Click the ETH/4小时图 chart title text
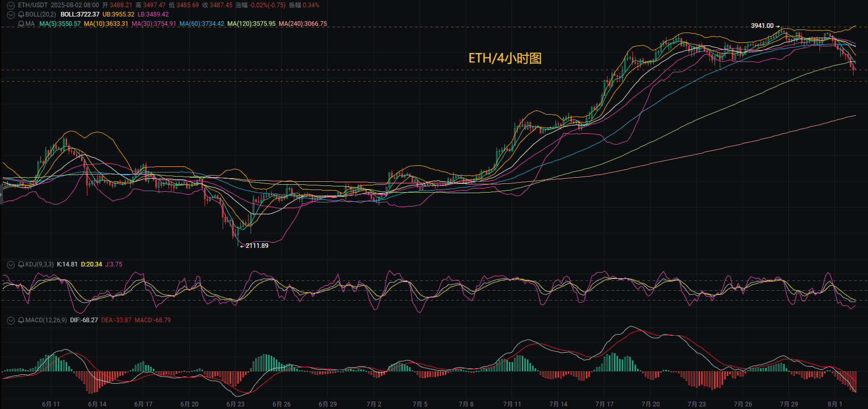Viewport: 868px width, 409px height. [x=505, y=58]
